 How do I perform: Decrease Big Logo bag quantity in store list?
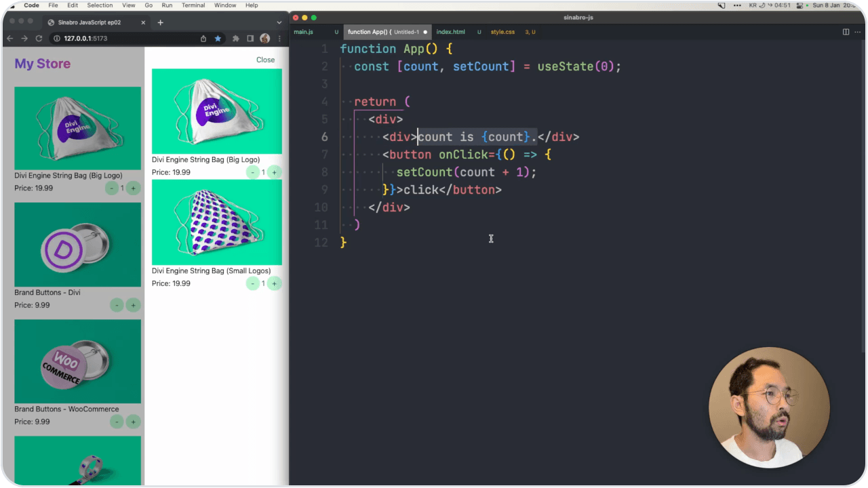112,188
